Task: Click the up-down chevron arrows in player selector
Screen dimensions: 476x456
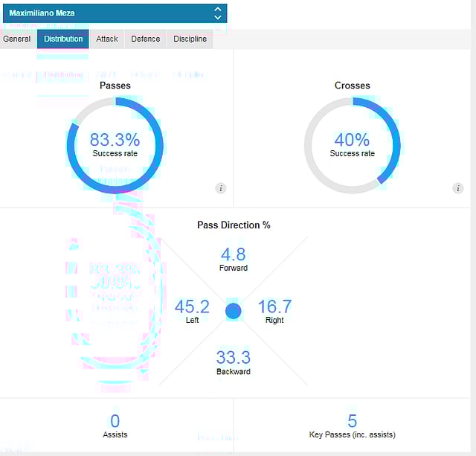Action: [x=217, y=13]
